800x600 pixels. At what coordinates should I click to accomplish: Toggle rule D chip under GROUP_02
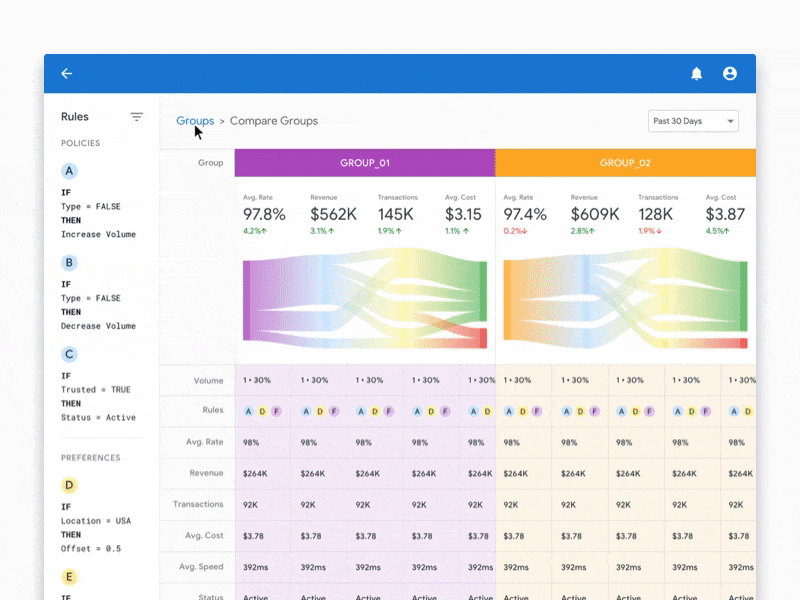pos(521,410)
